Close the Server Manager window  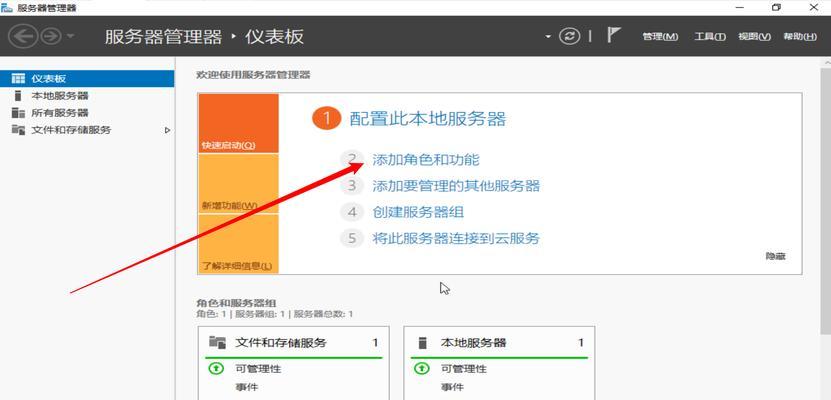(x=815, y=7)
